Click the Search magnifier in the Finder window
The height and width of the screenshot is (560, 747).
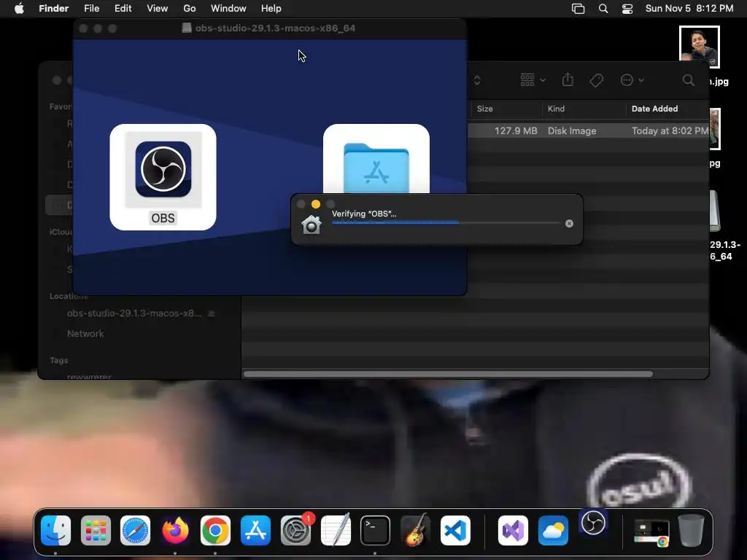click(688, 80)
